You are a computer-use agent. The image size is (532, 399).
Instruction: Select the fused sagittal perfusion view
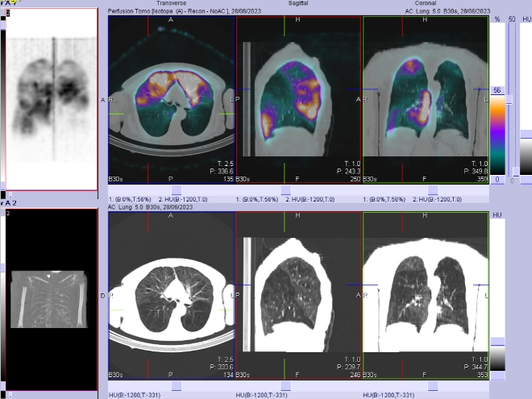click(x=298, y=101)
